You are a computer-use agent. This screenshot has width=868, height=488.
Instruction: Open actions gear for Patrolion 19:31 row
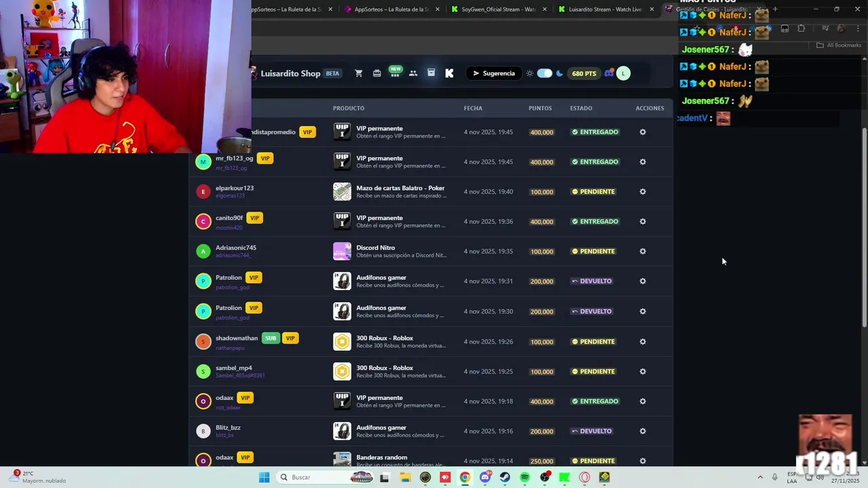(643, 281)
